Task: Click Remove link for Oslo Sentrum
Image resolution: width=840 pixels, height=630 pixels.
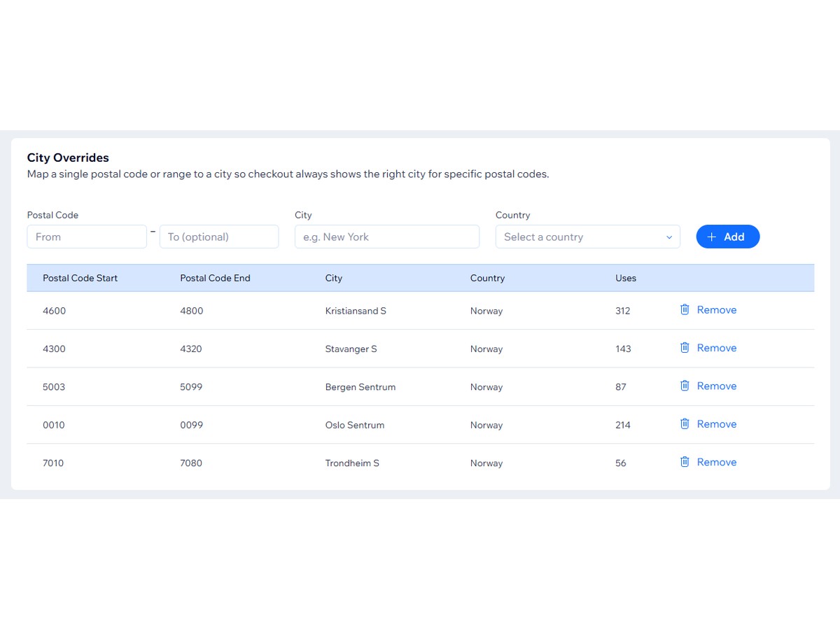Action: click(x=716, y=424)
